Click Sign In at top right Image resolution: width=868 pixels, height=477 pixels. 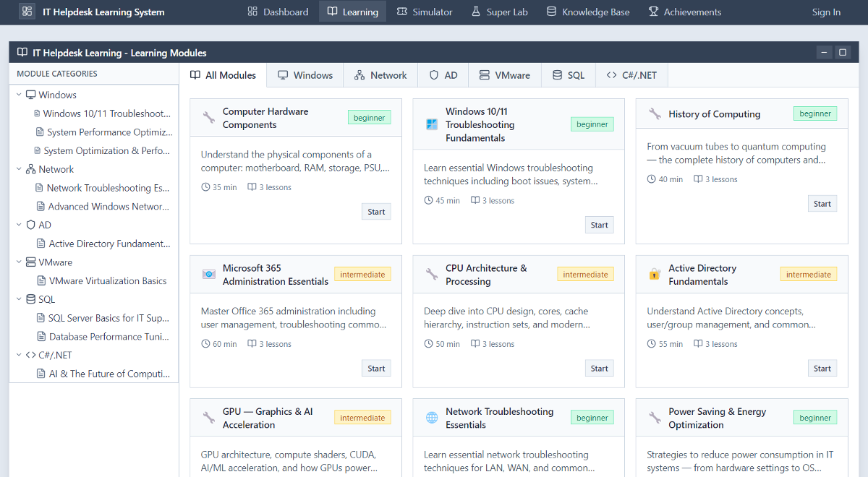pos(826,12)
